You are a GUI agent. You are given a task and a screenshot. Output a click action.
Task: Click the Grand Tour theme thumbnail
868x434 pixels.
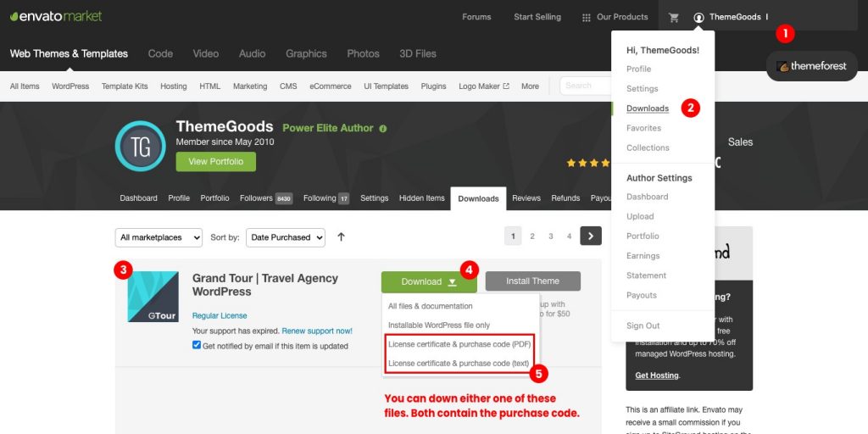153,296
